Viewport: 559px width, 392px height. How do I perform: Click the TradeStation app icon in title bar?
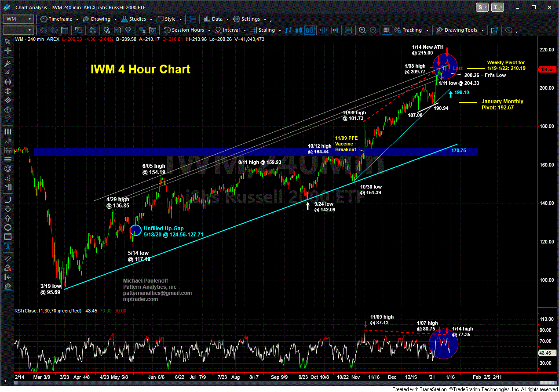tap(6, 7)
